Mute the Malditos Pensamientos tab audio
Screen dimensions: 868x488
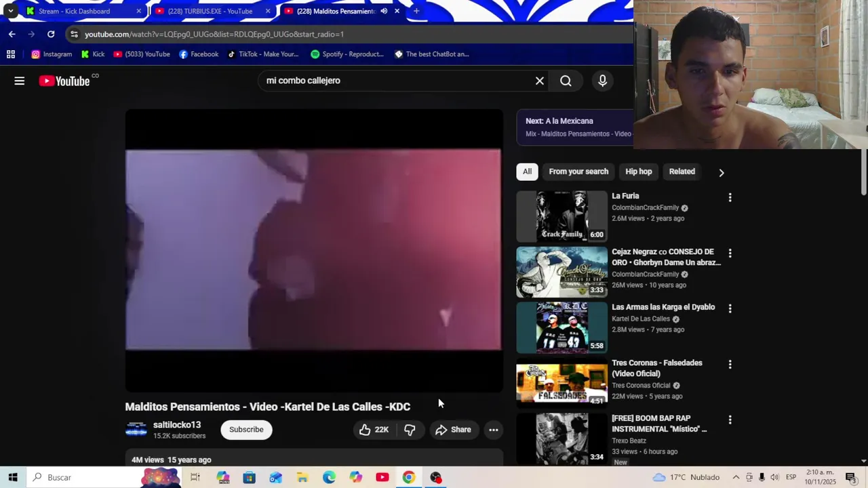click(x=384, y=11)
